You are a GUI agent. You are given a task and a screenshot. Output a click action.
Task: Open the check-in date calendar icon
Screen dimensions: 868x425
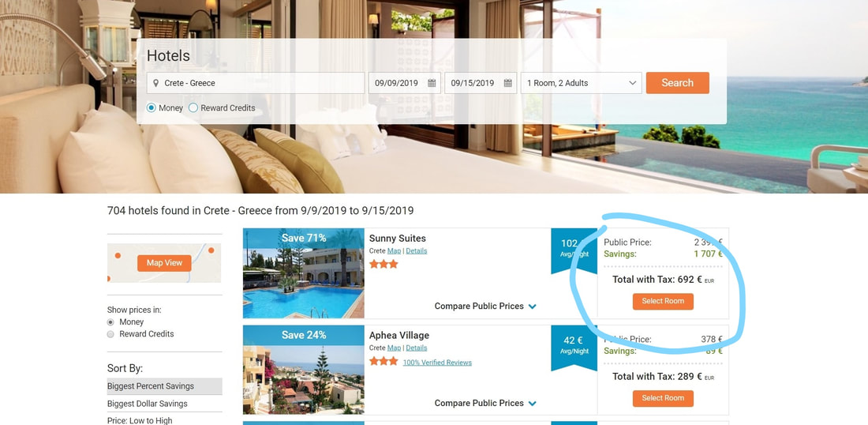pyautogui.click(x=432, y=83)
